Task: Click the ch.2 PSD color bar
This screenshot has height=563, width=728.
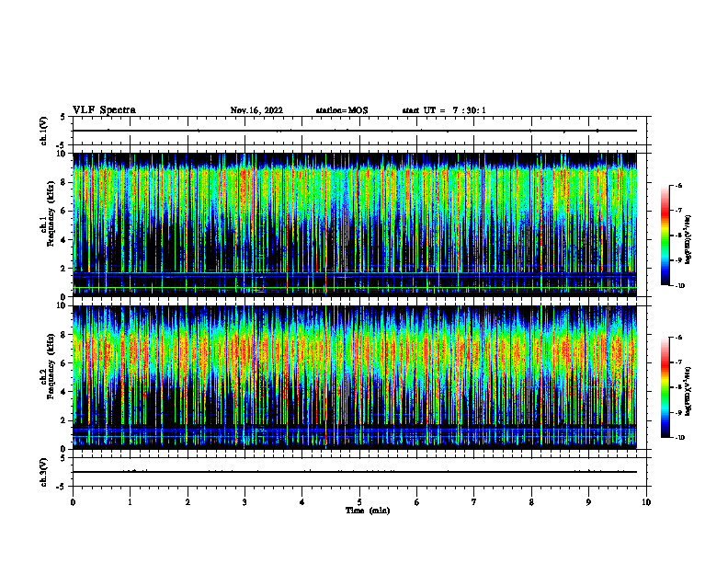Action: (665, 387)
